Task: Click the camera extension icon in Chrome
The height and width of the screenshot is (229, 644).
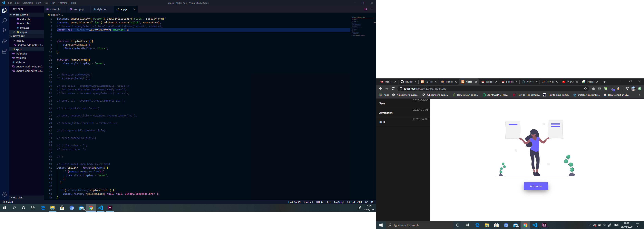Action: [593, 89]
